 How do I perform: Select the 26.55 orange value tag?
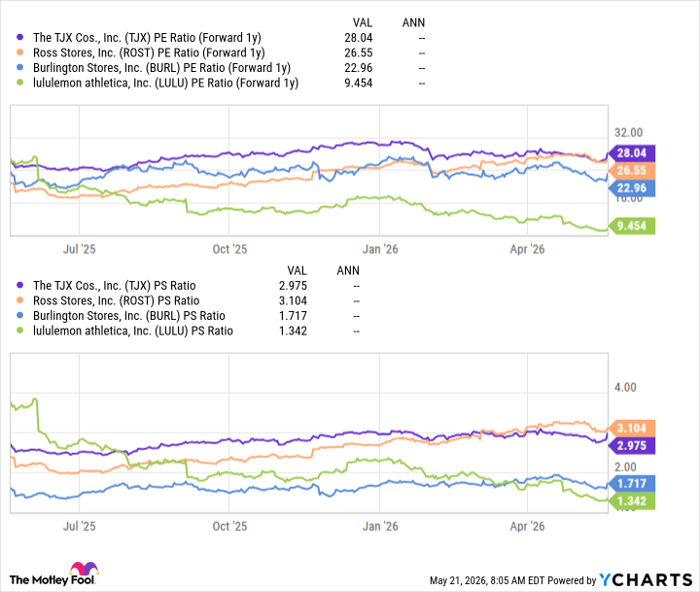coord(631,170)
